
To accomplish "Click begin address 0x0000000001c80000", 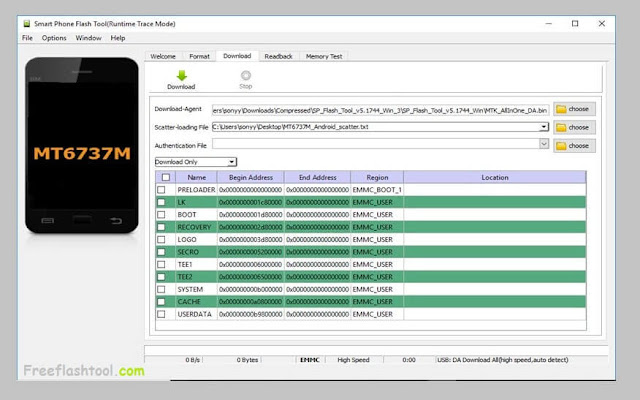I will coord(251,202).
